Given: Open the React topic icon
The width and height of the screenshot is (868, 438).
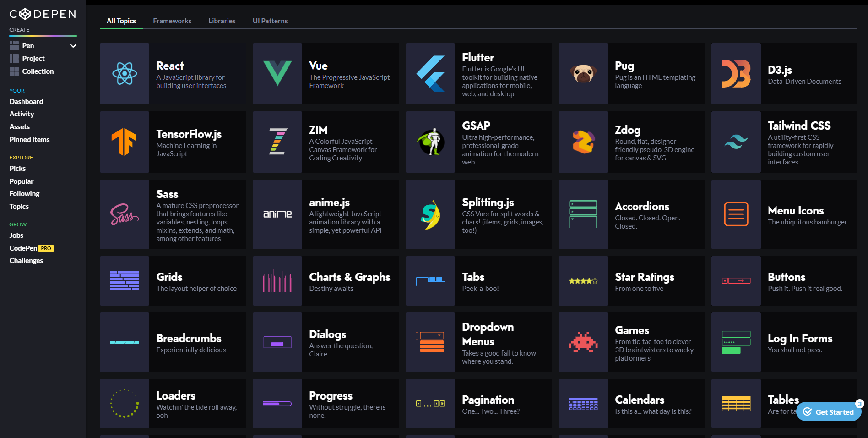Looking at the screenshot, I should pyautogui.click(x=125, y=74).
